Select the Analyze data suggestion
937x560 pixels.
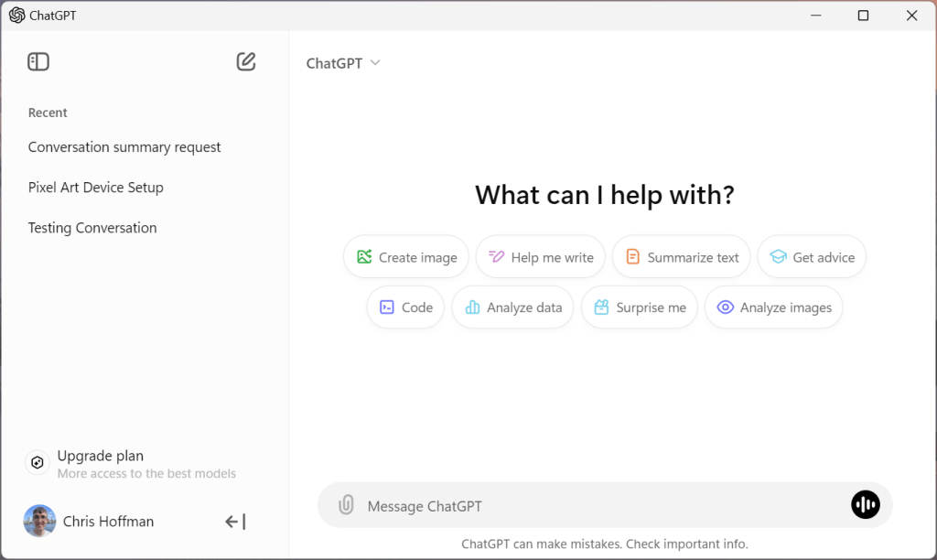[512, 307]
